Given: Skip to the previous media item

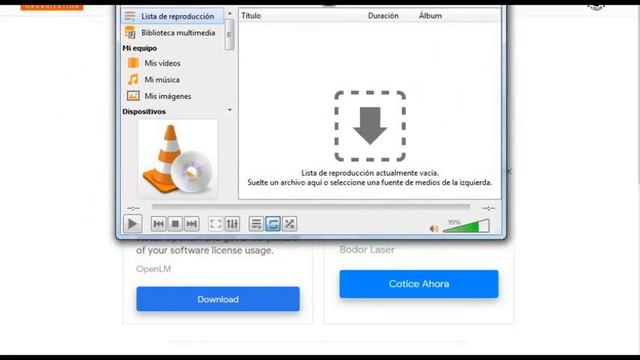Looking at the screenshot, I should pos(158,224).
